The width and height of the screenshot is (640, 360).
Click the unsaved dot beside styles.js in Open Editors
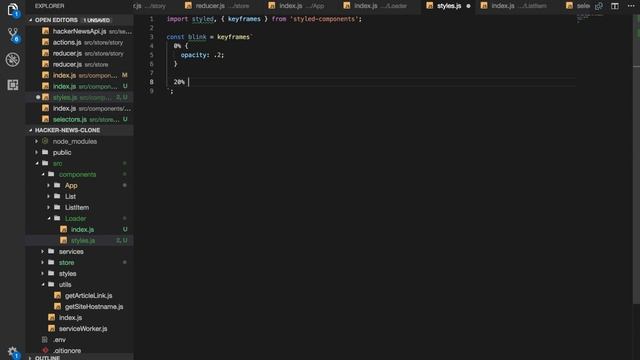[38, 97]
